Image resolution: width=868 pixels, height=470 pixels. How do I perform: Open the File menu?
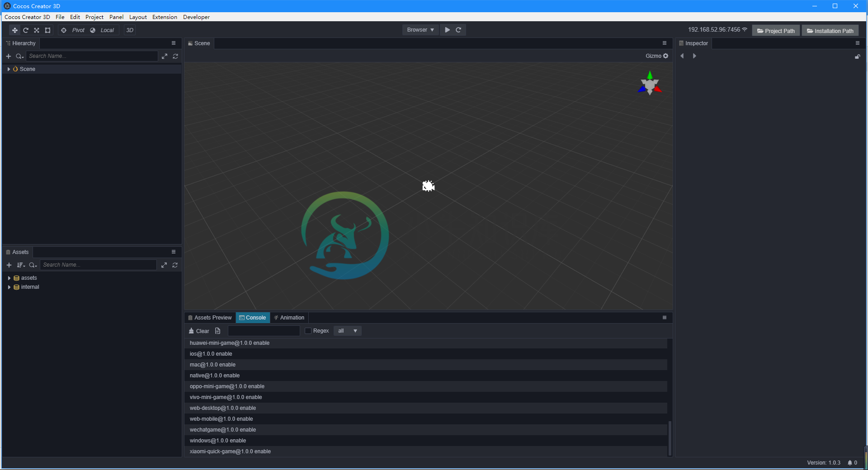[x=60, y=17]
